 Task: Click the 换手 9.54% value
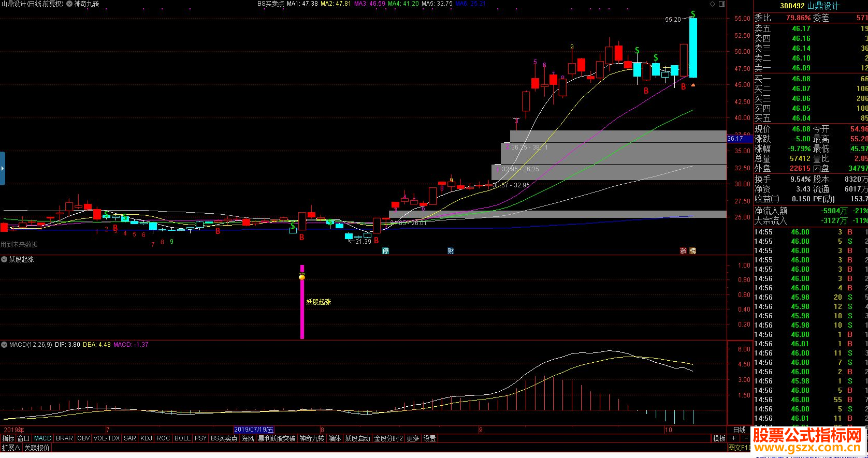click(801, 179)
